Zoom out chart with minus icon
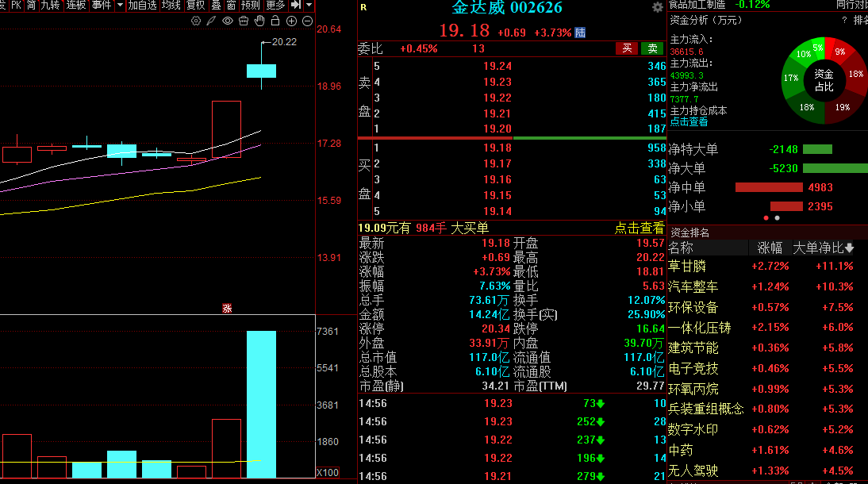The width and height of the screenshot is (868, 484). coord(307,21)
